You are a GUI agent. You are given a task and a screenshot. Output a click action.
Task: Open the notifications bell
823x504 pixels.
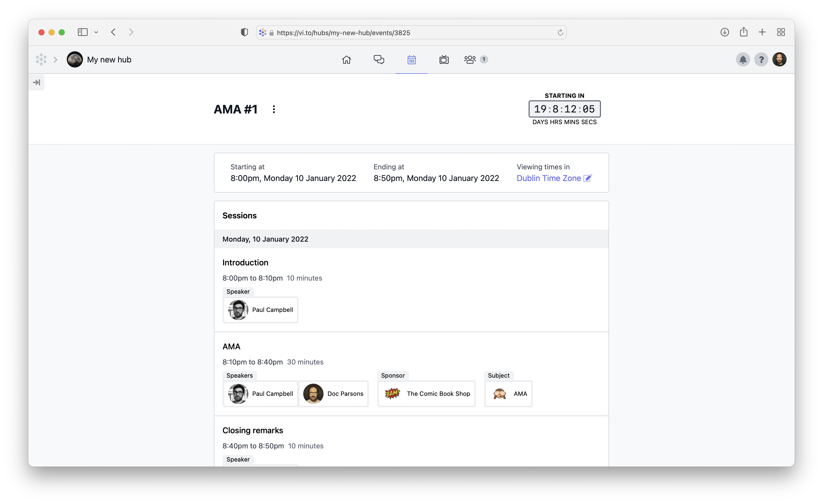coord(743,59)
